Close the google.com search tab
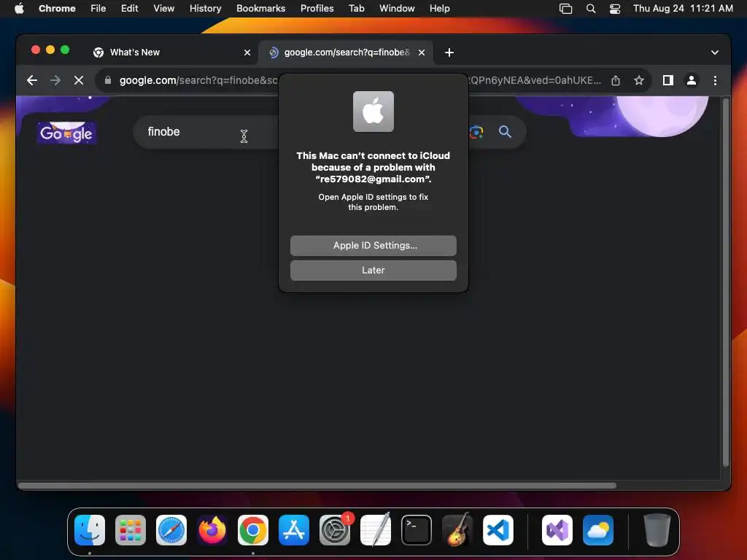 [422, 52]
